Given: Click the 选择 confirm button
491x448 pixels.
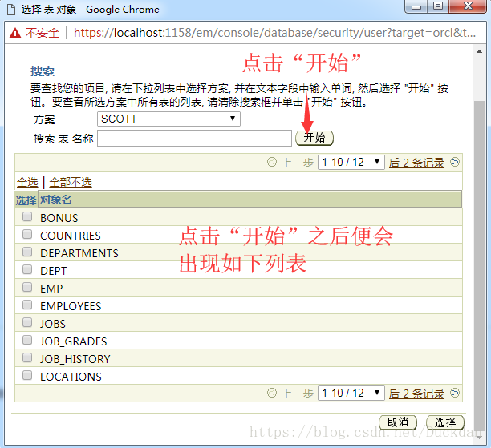Looking at the screenshot, I should pyautogui.click(x=445, y=422).
